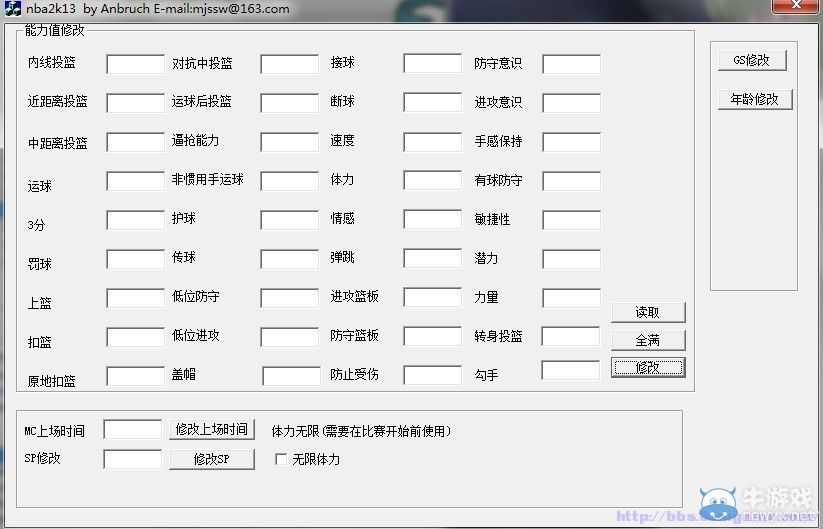Click the 防止受伤 input field

[432, 375]
